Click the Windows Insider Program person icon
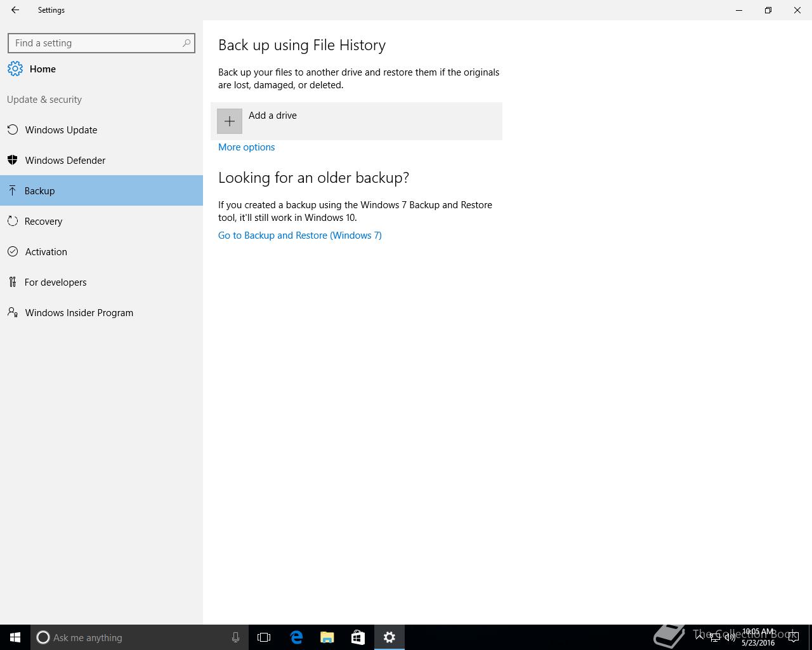Screen dimensions: 812x650 [13, 312]
